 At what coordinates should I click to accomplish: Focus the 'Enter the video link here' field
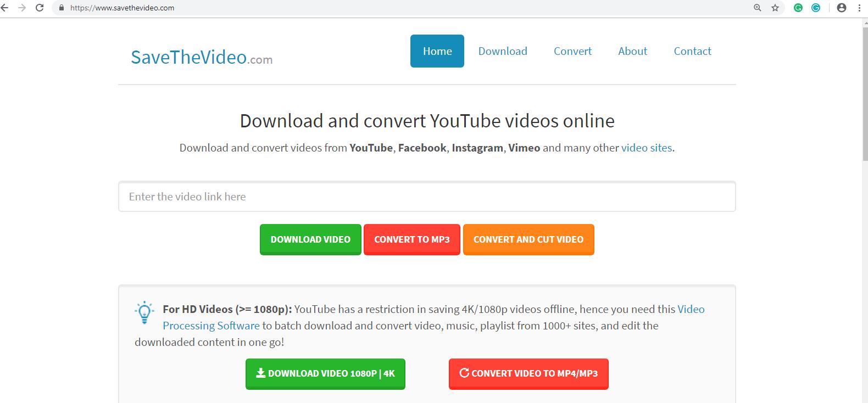tap(427, 197)
